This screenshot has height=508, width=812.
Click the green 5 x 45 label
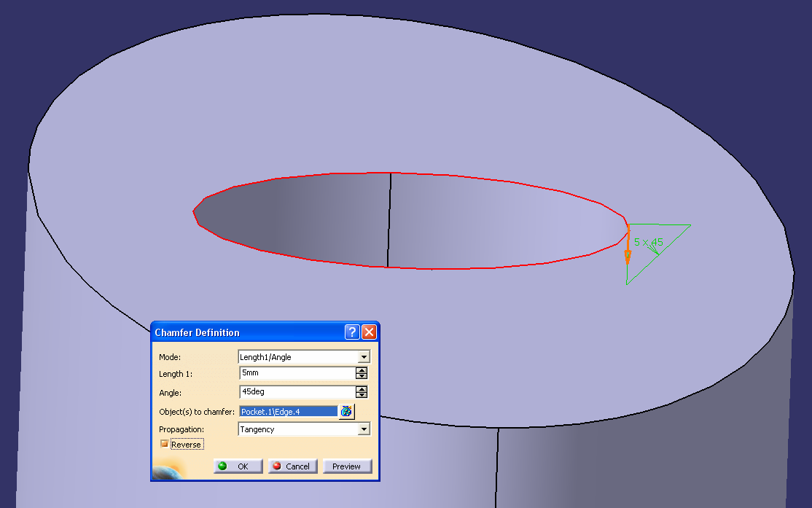(648, 242)
